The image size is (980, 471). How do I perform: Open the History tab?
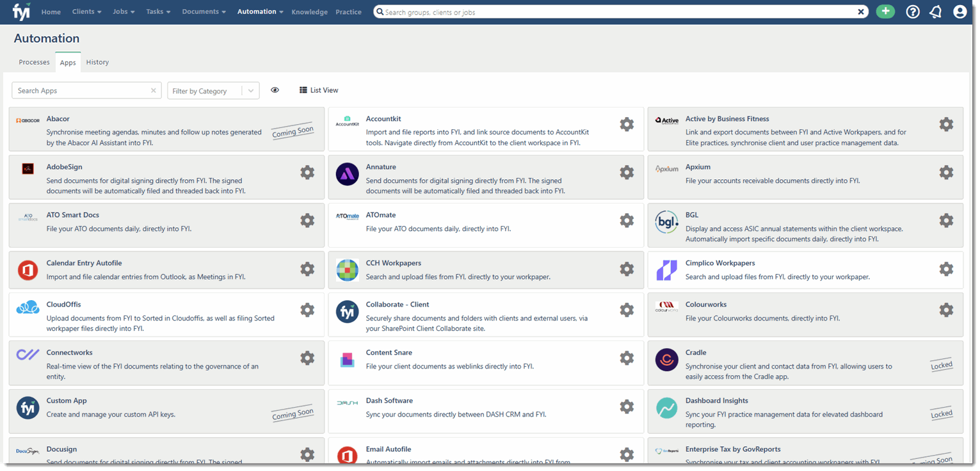point(97,61)
